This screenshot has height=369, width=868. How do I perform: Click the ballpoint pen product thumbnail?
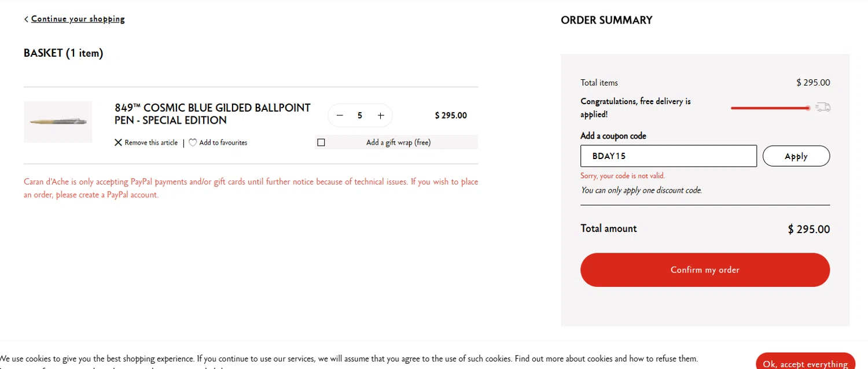coord(58,121)
